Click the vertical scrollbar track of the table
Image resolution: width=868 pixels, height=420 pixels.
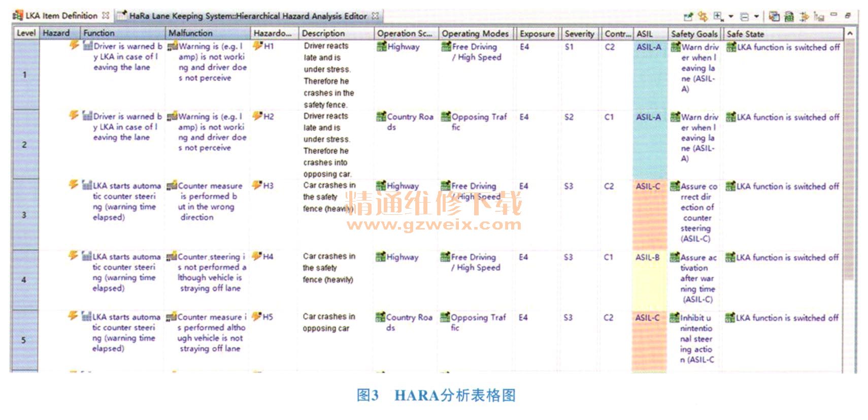[850, 325]
